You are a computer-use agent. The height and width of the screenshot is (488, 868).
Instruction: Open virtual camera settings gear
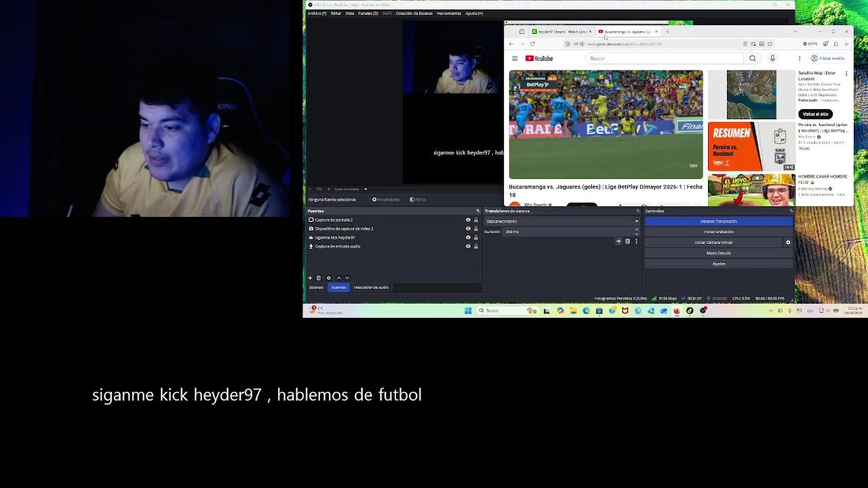[788, 242]
